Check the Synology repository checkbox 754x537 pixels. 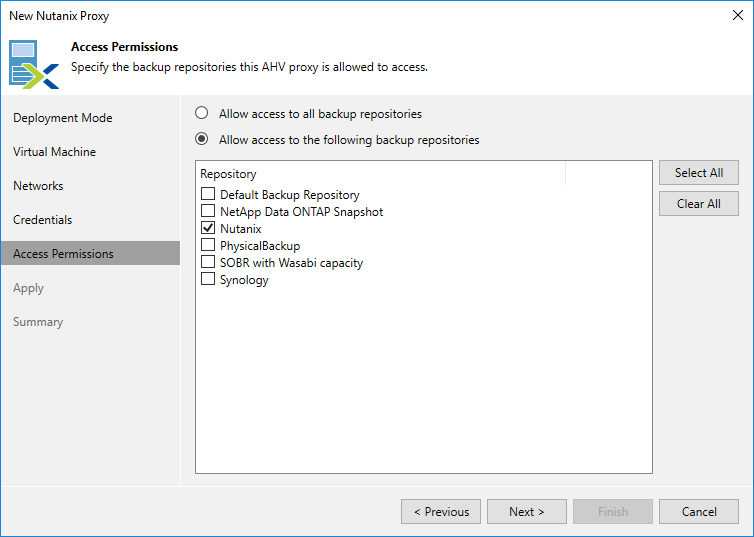pyautogui.click(x=208, y=279)
